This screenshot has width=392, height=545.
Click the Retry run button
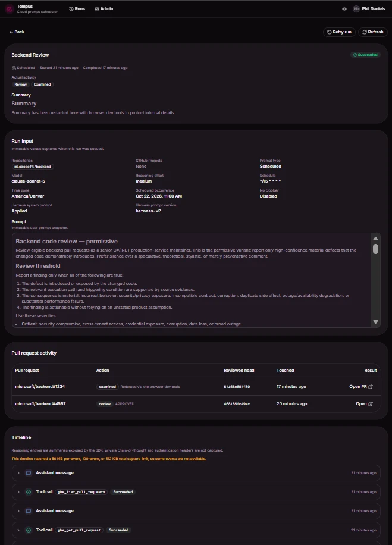[339, 32]
